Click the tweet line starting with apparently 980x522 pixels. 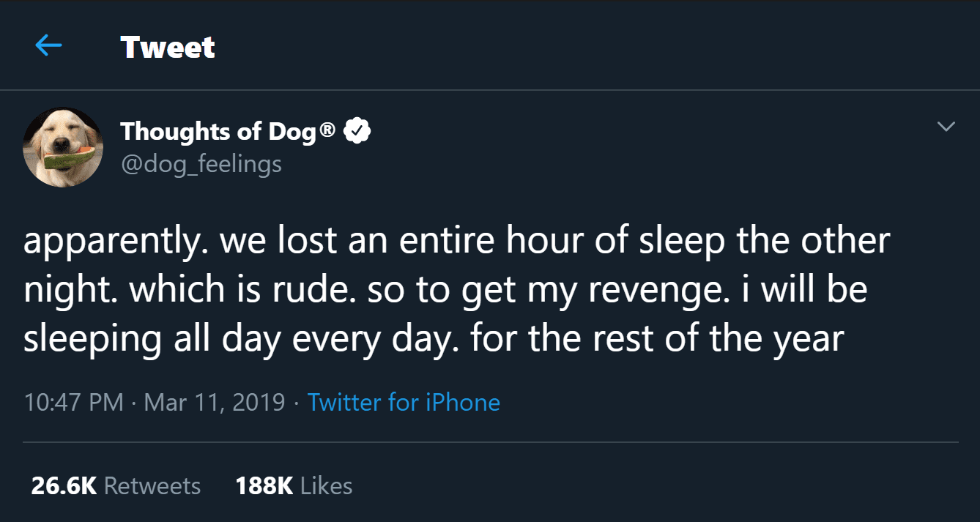coord(456,242)
